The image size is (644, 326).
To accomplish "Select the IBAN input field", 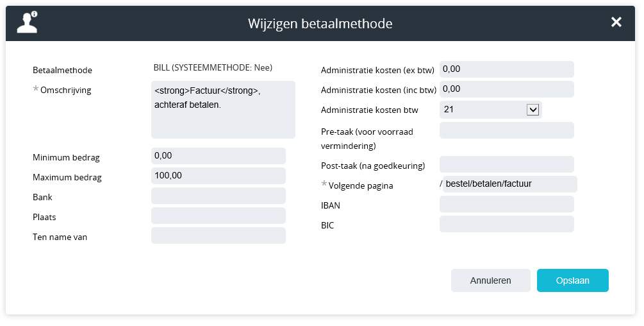I will click(x=506, y=204).
